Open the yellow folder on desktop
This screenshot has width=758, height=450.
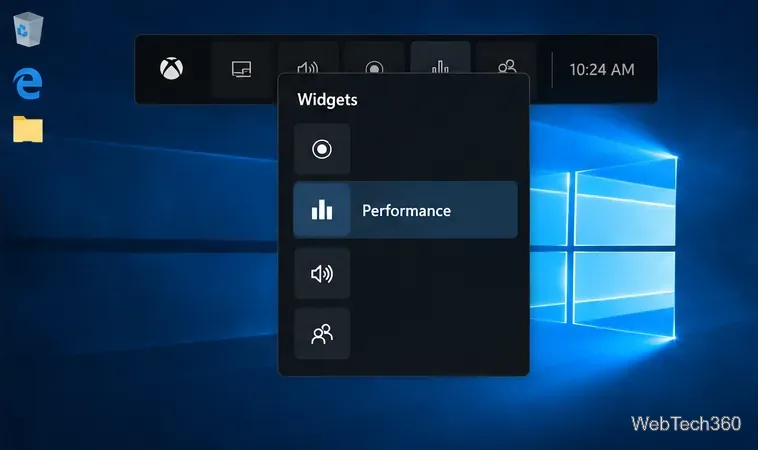(x=28, y=129)
